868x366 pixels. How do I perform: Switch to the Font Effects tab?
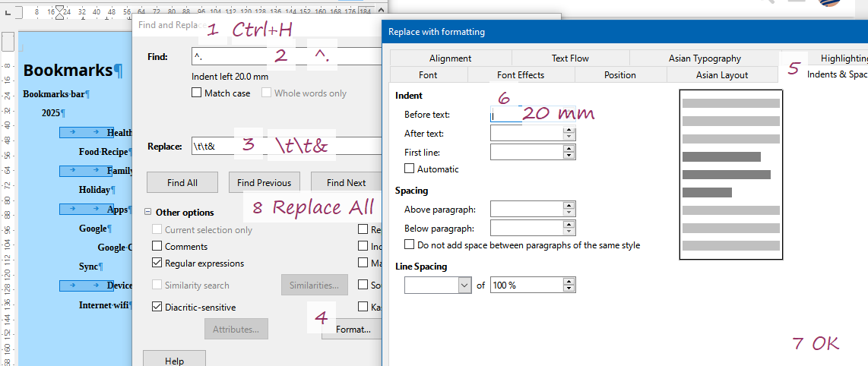coord(521,75)
